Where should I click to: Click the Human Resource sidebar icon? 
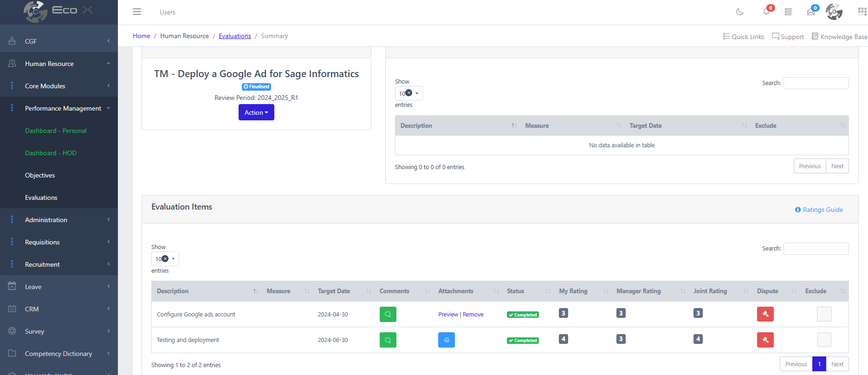12,63
